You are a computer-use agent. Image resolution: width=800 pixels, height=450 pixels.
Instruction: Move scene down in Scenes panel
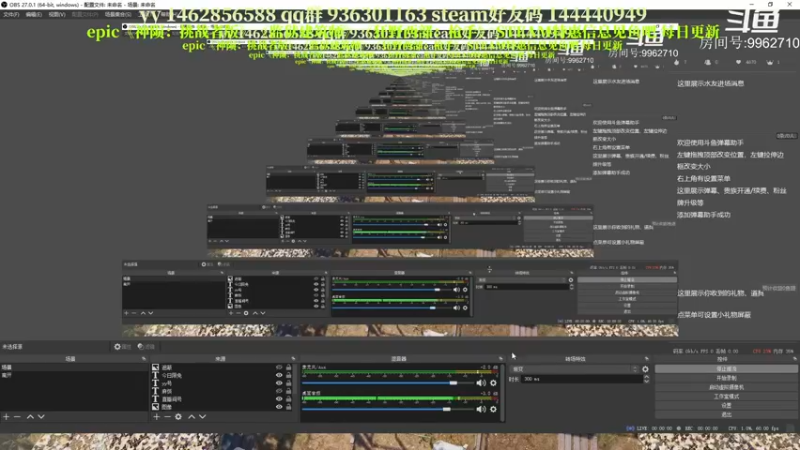pos(41,417)
